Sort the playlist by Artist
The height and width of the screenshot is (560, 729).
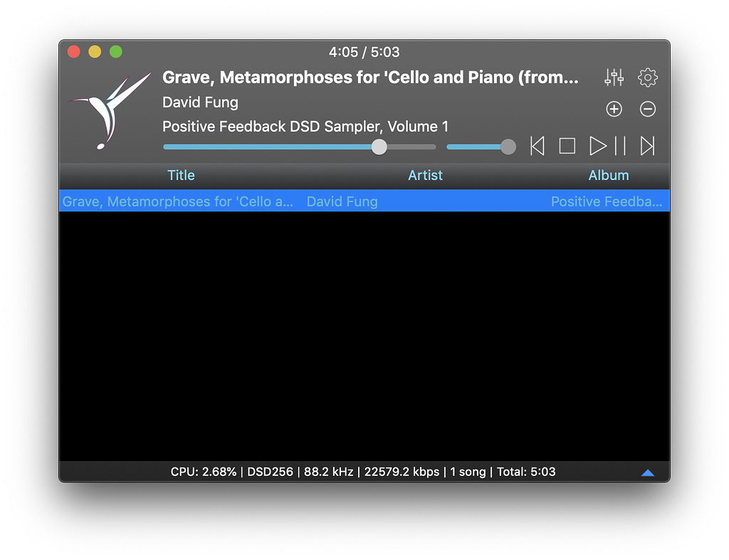click(425, 175)
